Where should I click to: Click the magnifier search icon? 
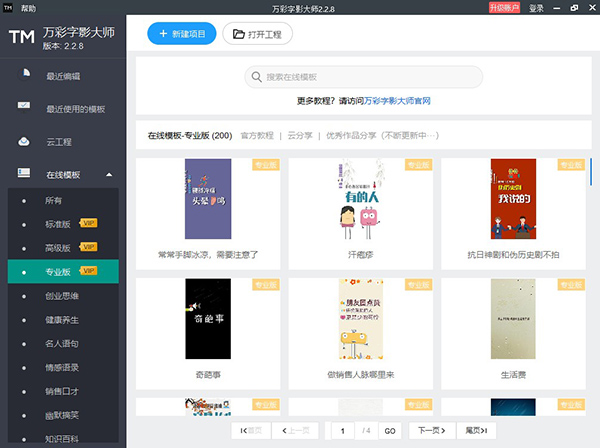pos(256,77)
